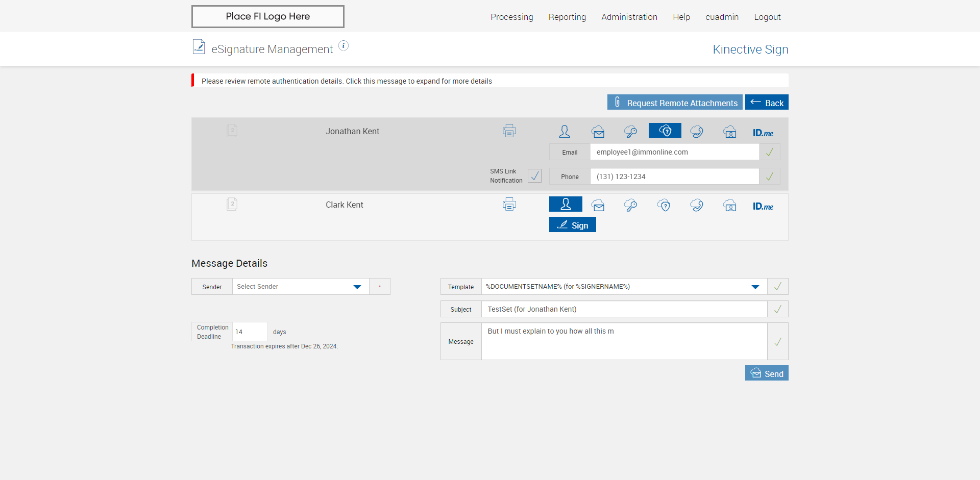Click document icon beside Clark Kent
The height and width of the screenshot is (480, 980).
click(232, 204)
